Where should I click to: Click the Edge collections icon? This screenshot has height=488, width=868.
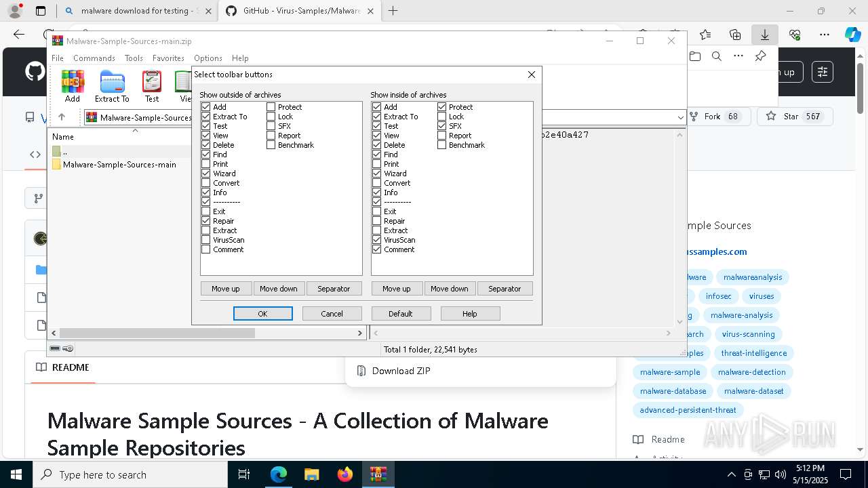point(735,35)
